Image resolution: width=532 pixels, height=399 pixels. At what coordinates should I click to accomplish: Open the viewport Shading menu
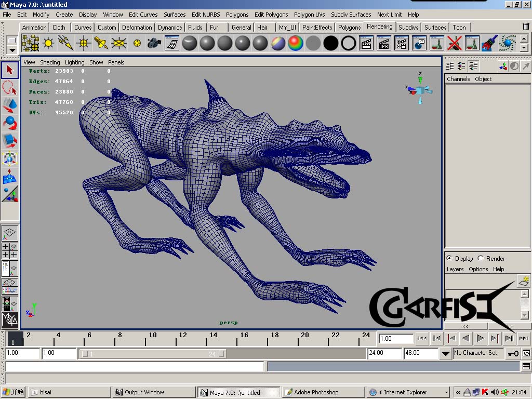[x=50, y=62]
